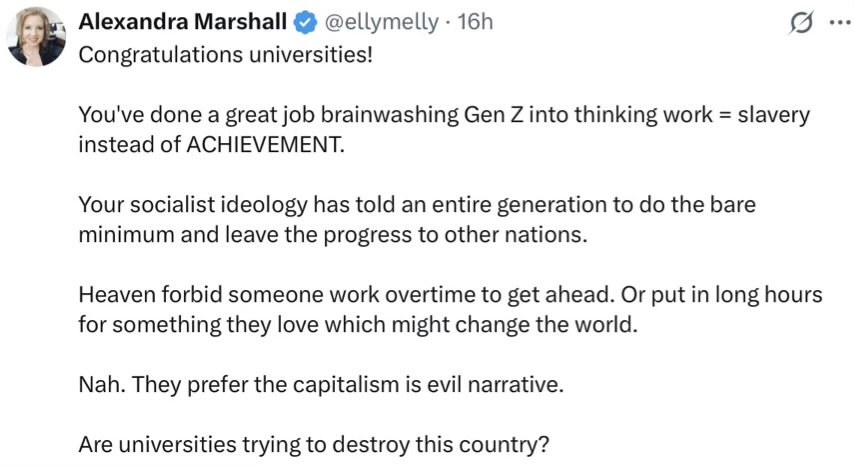Open the three-dot more options menu
This screenshot has height=471, width=854.
pos(838,22)
